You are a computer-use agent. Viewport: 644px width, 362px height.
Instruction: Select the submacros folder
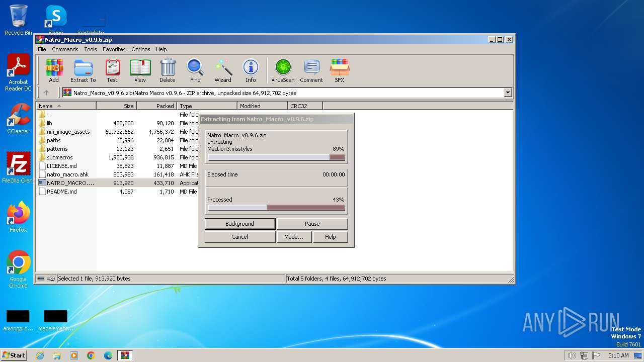tap(118, 157)
